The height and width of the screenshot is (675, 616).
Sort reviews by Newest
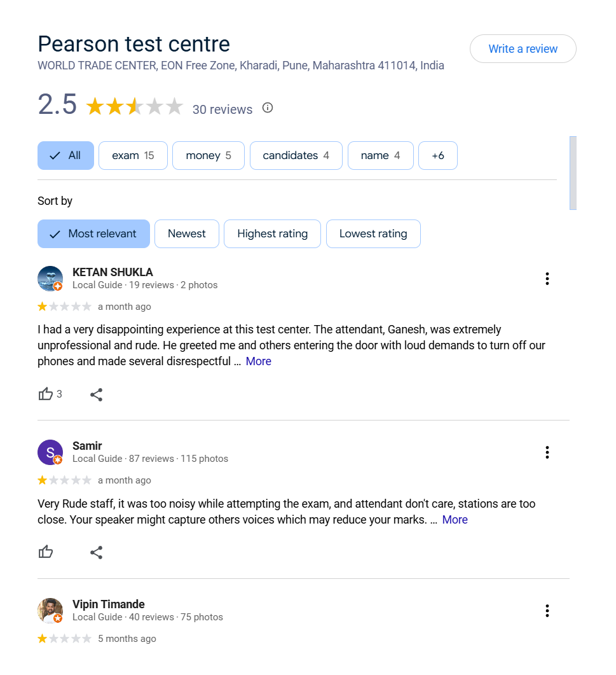pyautogui.click(x=186, y=234)
